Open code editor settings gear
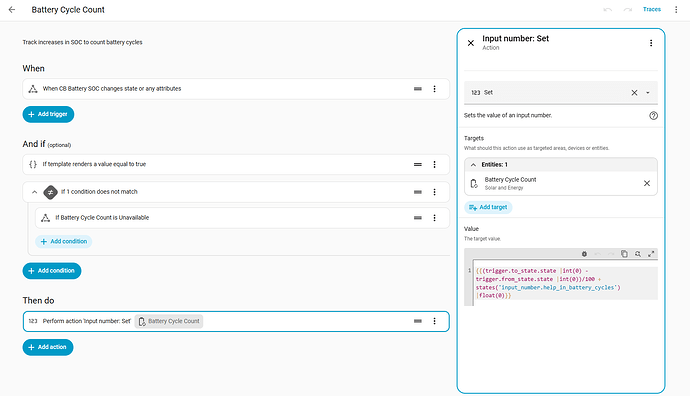Viewport: 690px width, 396px height. [x=584, y=254]
